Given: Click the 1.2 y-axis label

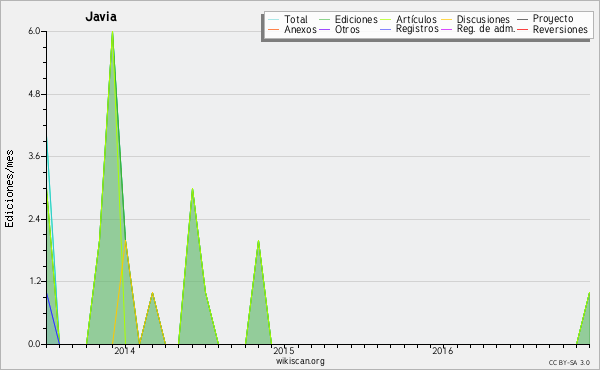Looking at the screenshot, I should [x=34, y=281].
